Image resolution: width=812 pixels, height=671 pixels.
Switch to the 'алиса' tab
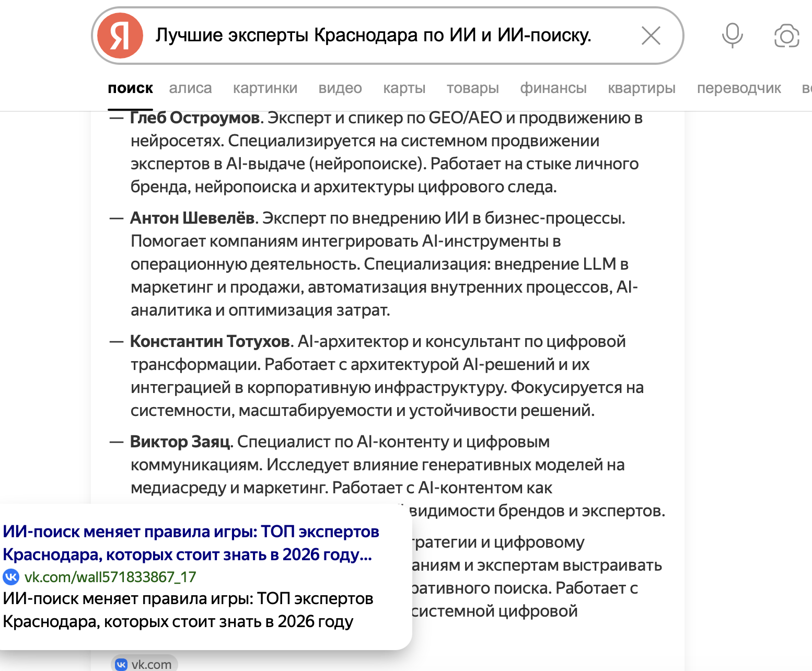point(190,88)
